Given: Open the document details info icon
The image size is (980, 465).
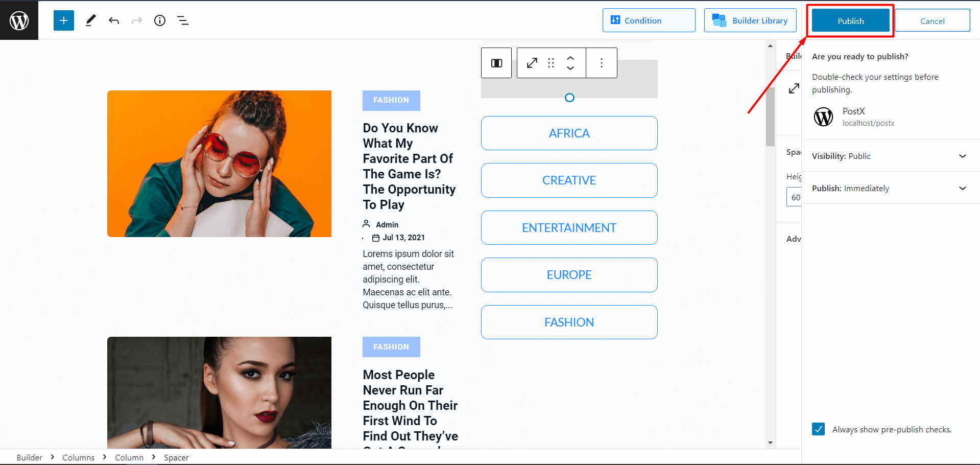Looking at the screenshot, I should 160,20.
